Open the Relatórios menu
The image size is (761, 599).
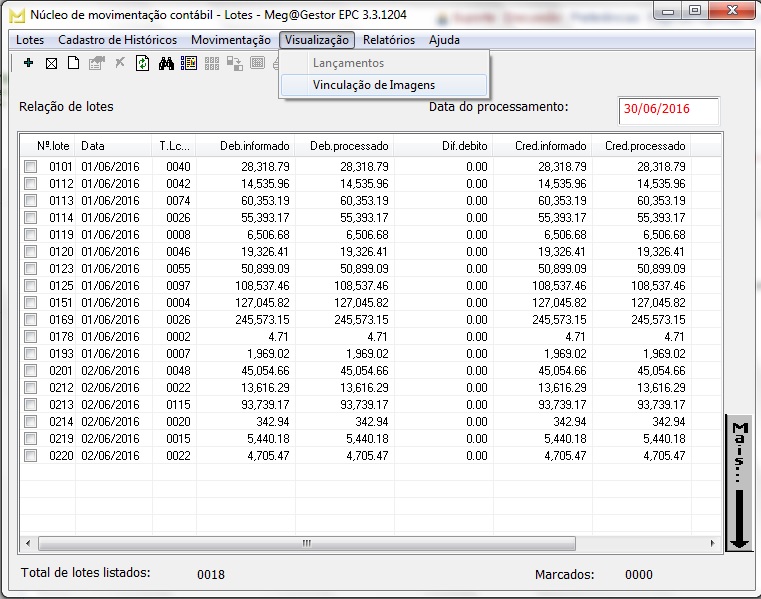[388, 40]
